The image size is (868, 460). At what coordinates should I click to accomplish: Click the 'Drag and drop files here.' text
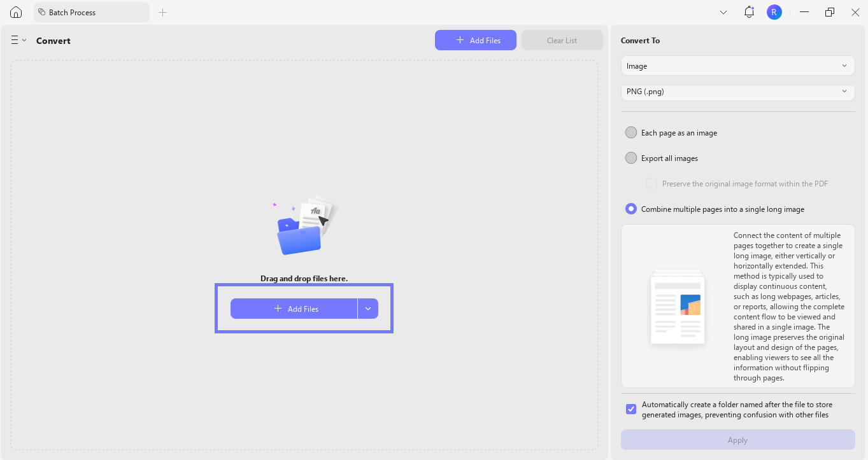(x=304, y=279)
